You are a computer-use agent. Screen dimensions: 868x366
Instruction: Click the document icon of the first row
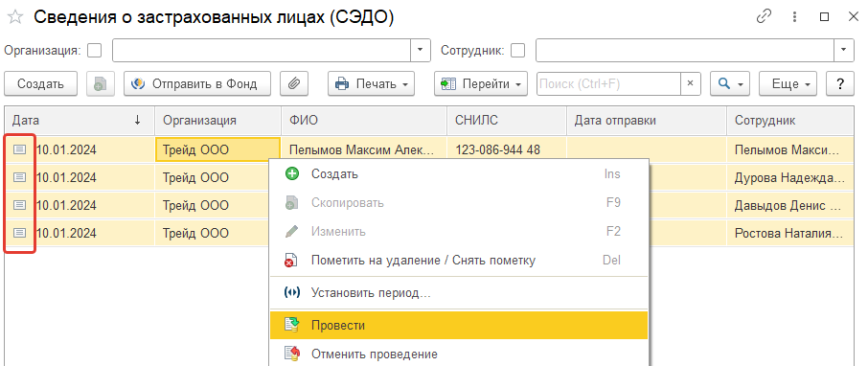tap(20, 149)
